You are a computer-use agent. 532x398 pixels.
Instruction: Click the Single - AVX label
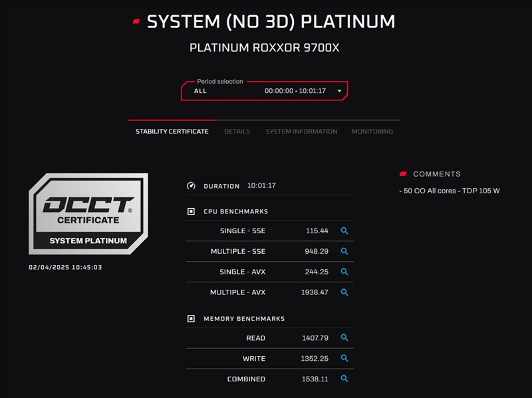[x=242, y=272]
